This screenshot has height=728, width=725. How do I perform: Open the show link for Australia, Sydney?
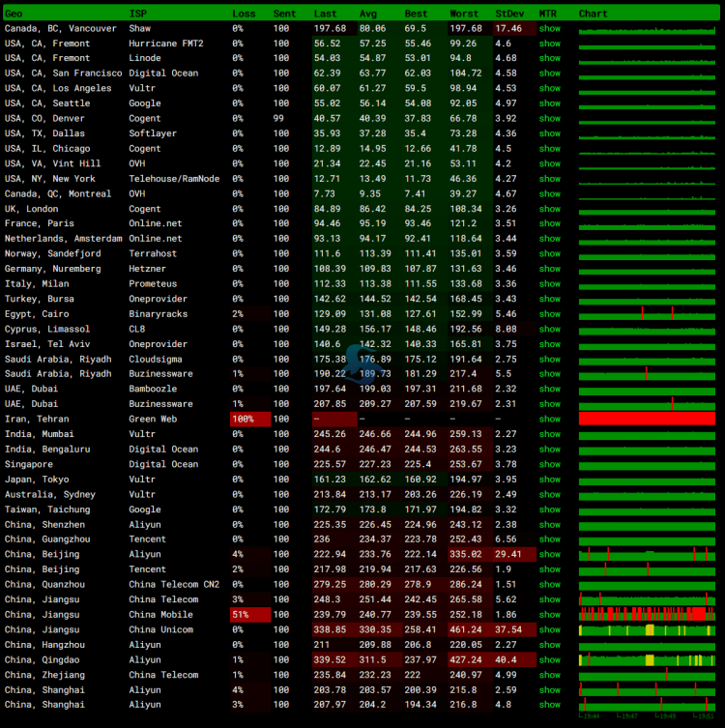point(549,494)
